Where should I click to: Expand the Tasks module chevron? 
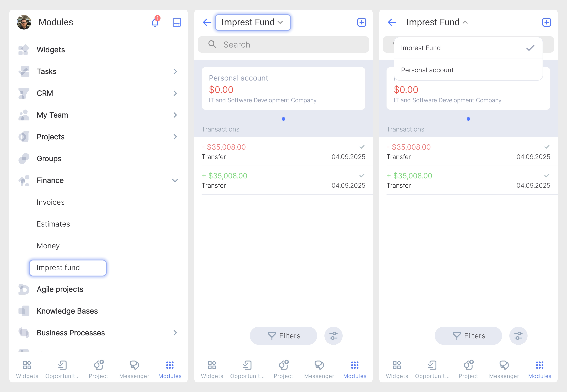(175, 71)
